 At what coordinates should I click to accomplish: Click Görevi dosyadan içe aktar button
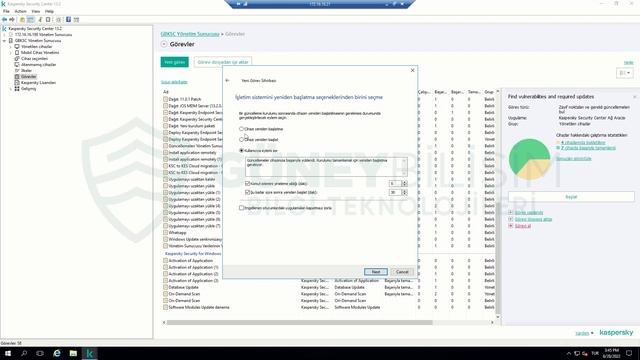(223, 62)
